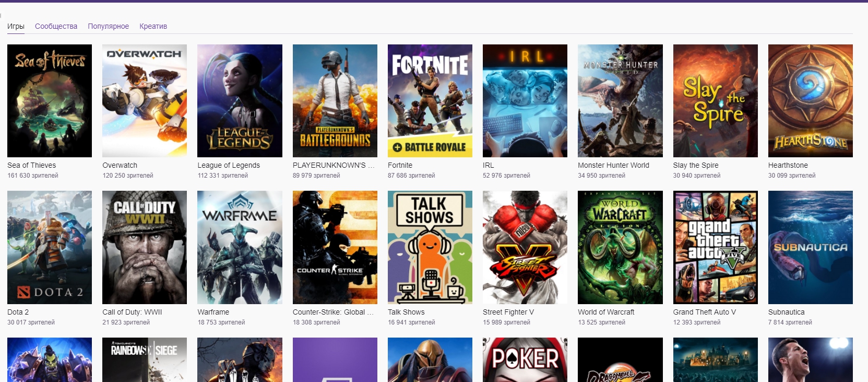The width and height of the screenshot is (868, 382).
Task: Click the 30 940 зрителей viewer count
Action: (697, 176)
